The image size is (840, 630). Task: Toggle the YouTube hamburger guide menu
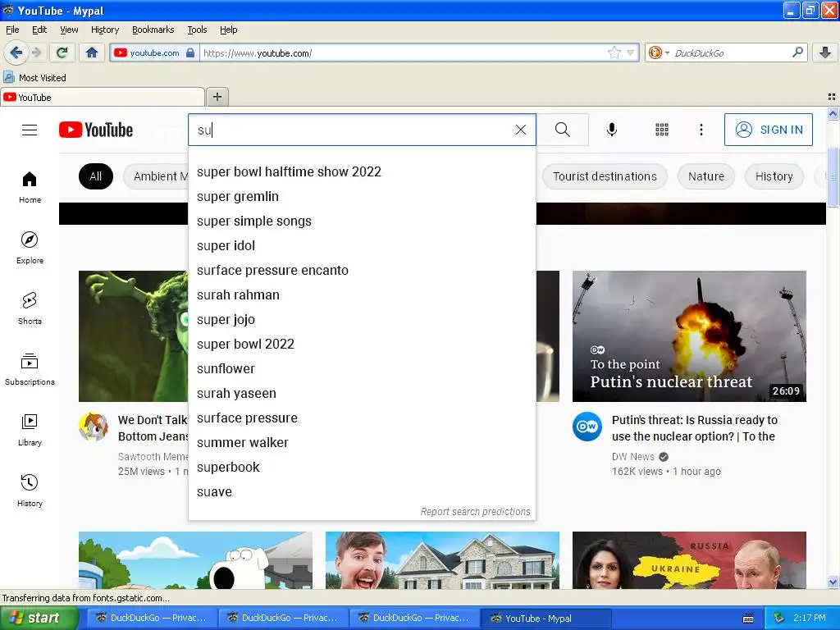pyautogui.click(x=30, y=130)
